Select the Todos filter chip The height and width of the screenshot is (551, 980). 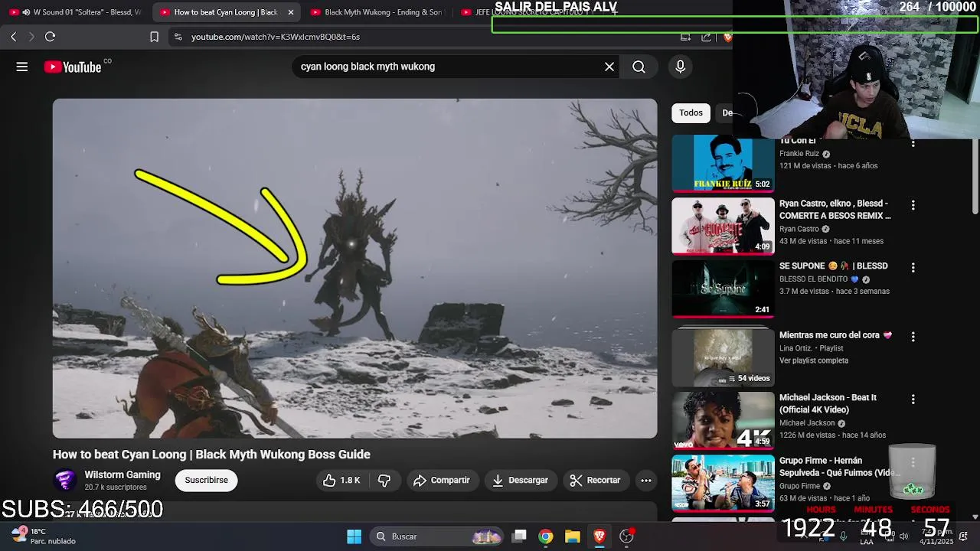coord(691,112)
